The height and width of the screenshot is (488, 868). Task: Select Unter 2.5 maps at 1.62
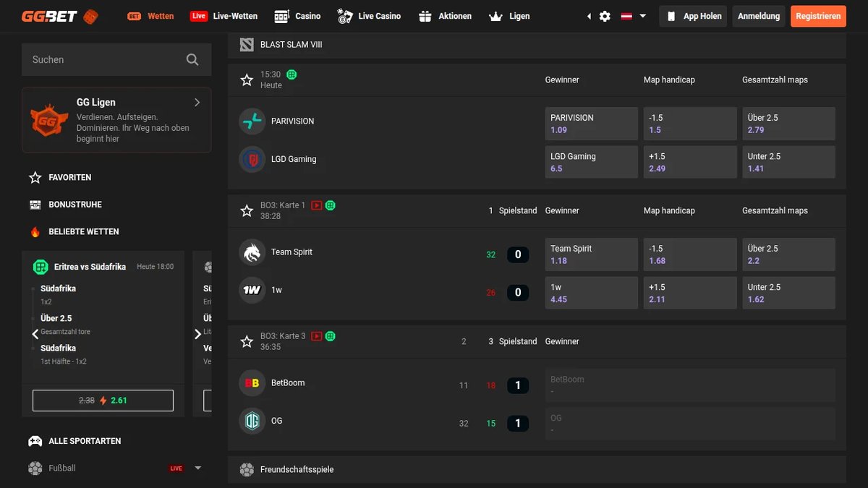[789, 293]
